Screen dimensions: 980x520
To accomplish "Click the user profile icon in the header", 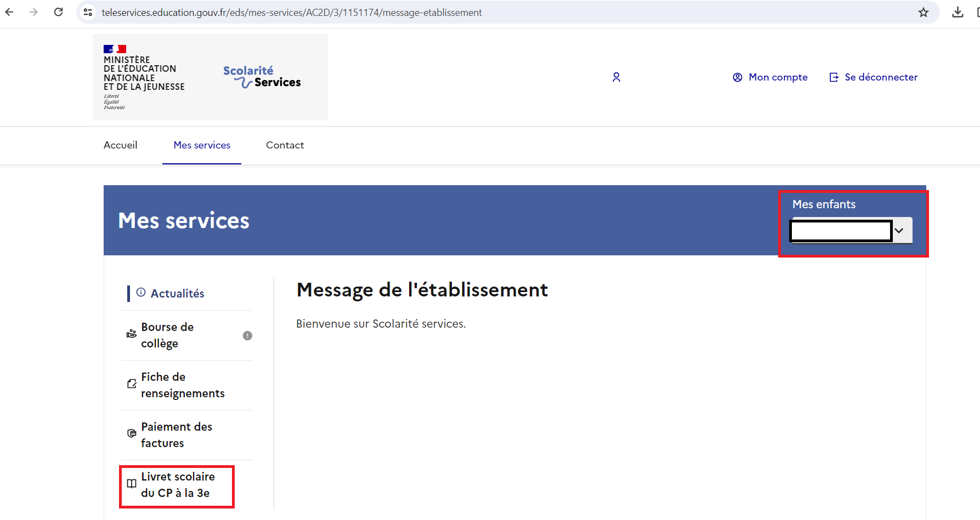I will [616, 77].
